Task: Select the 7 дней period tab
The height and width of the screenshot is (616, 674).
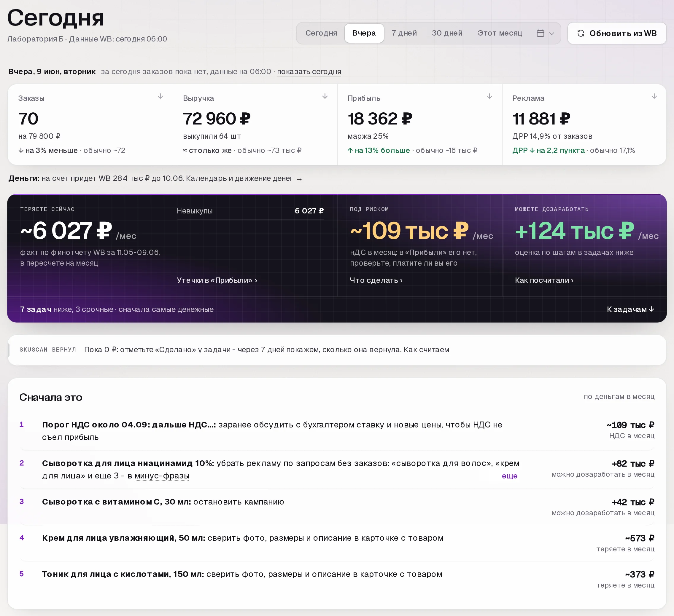Action: [404, 33]
